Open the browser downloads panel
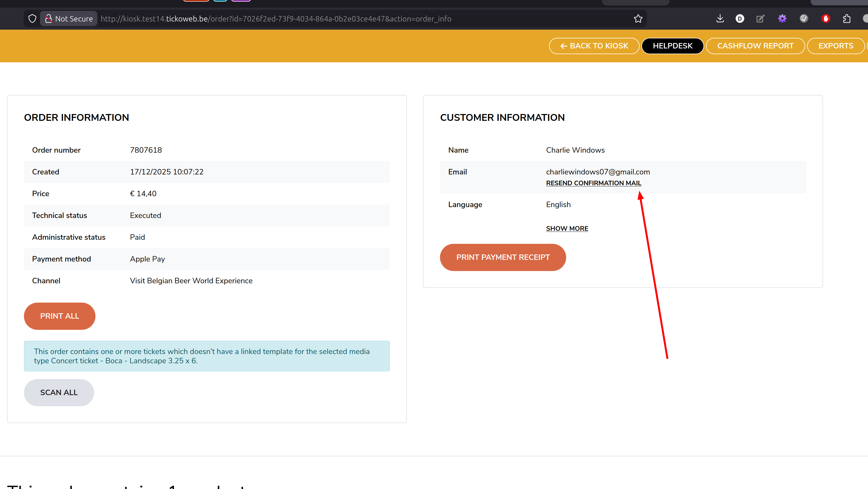This screenshot has height=489, width=868. (x=720, y=19)
